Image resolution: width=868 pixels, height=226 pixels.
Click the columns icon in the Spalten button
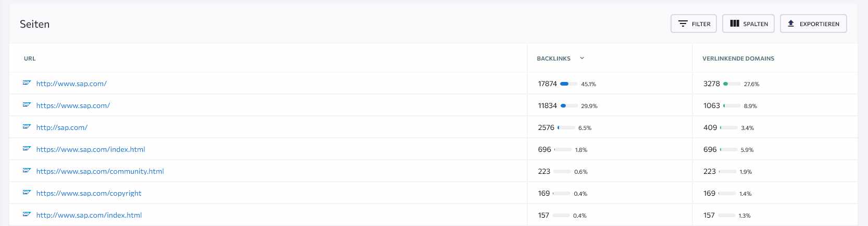pyautogui.click(x=735, y=23)
